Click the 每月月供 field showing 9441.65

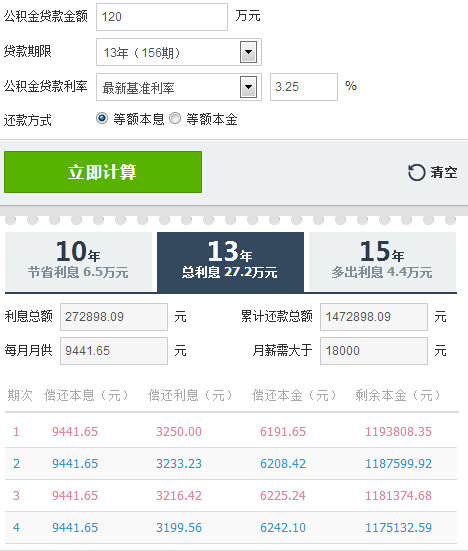coord(114,351)
